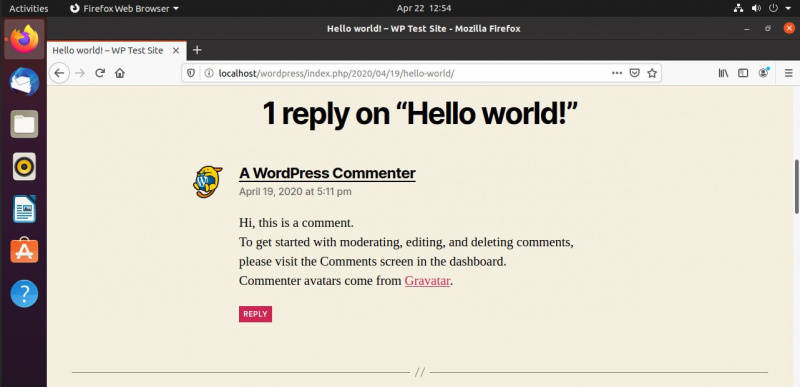Open tracking protection shield in address bar
This screenshot has width=800, height=387.
pyautogui.click(x=191, y=73)
